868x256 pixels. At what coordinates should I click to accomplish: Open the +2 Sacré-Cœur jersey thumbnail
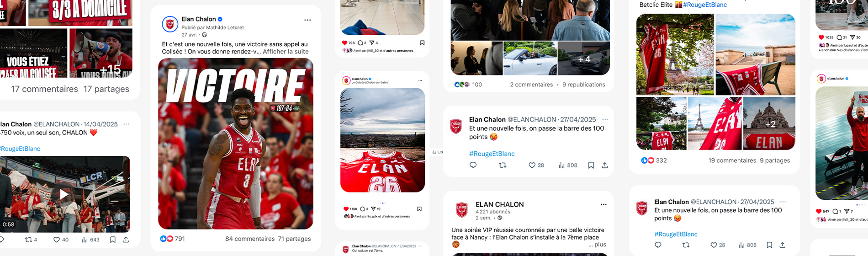[x=769, y=123]
